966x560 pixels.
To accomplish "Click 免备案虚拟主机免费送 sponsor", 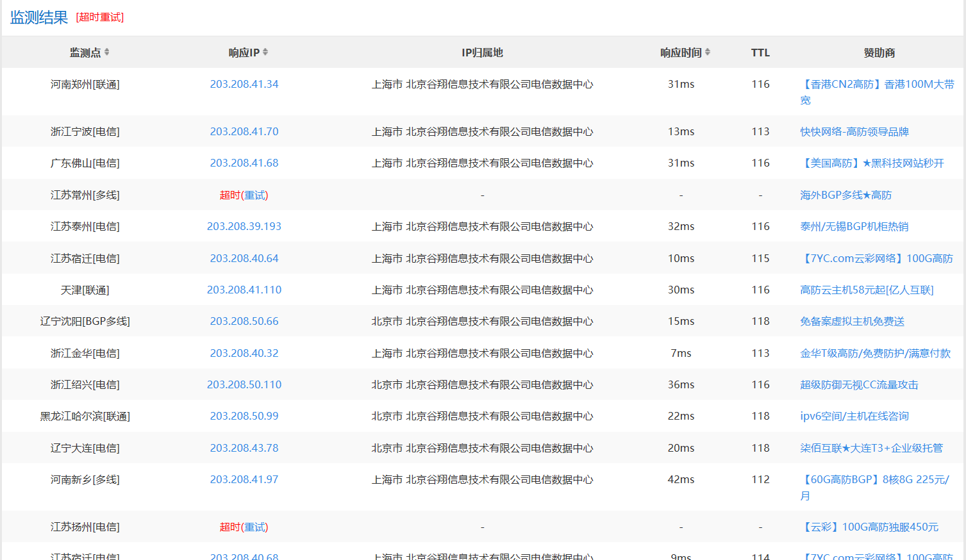I will click(853, 321).
